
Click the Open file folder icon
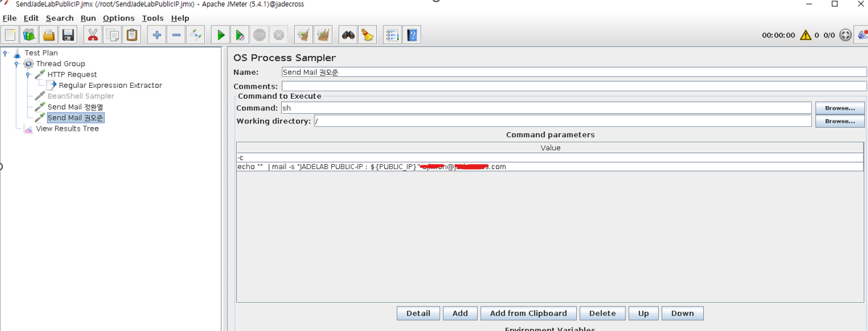coord(49,35)
